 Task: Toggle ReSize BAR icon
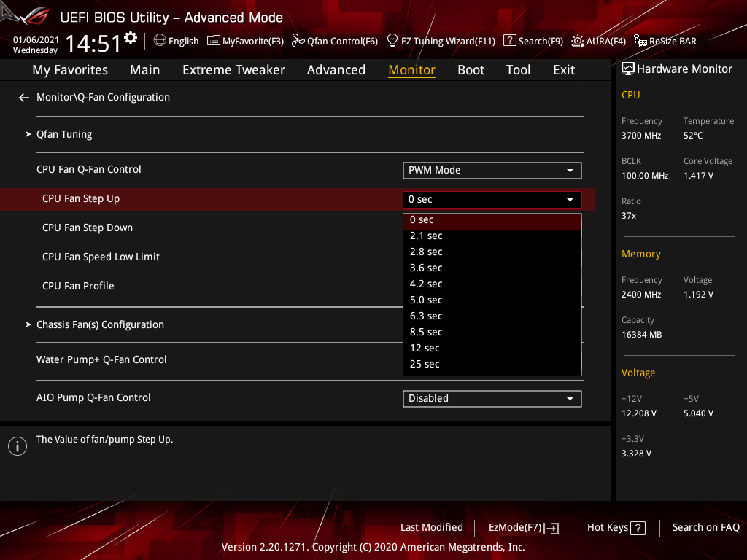[x=640, y=41]
